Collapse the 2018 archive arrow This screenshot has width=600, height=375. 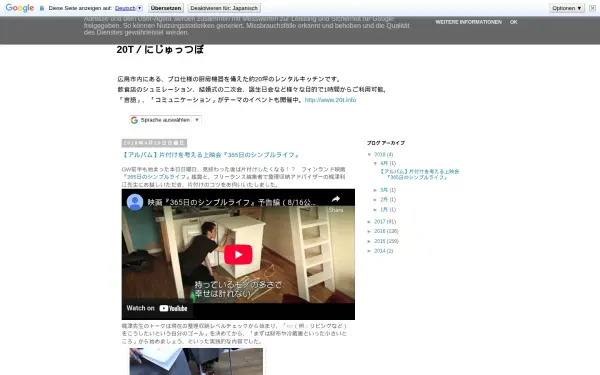click(x=369, y=155)
